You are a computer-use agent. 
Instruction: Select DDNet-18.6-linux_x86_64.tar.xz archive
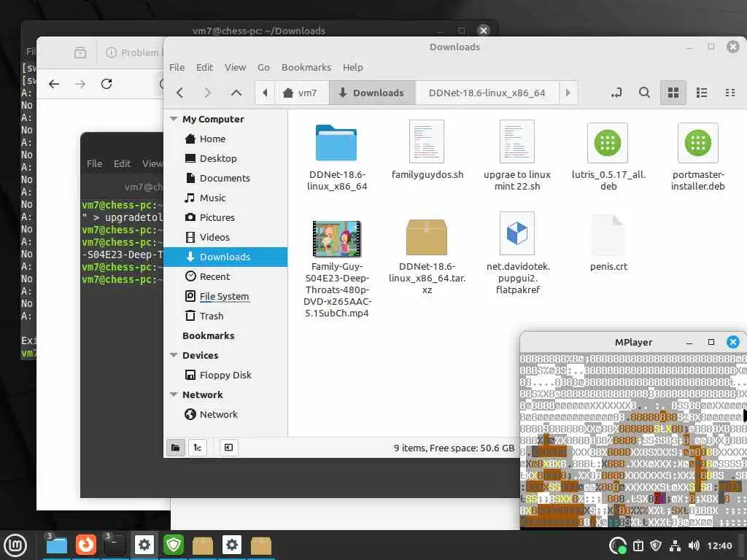coord(427,237)
